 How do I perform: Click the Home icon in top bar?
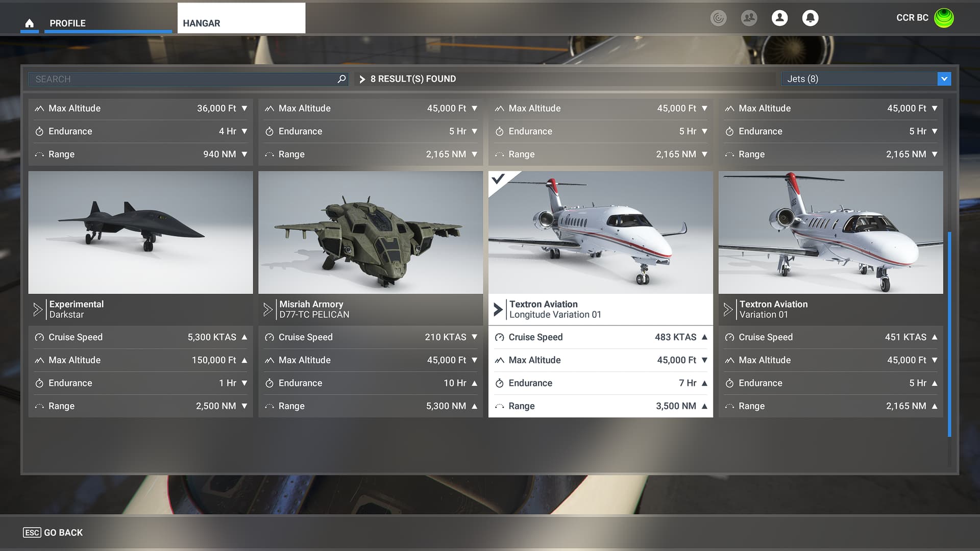[x=30, y=23]
